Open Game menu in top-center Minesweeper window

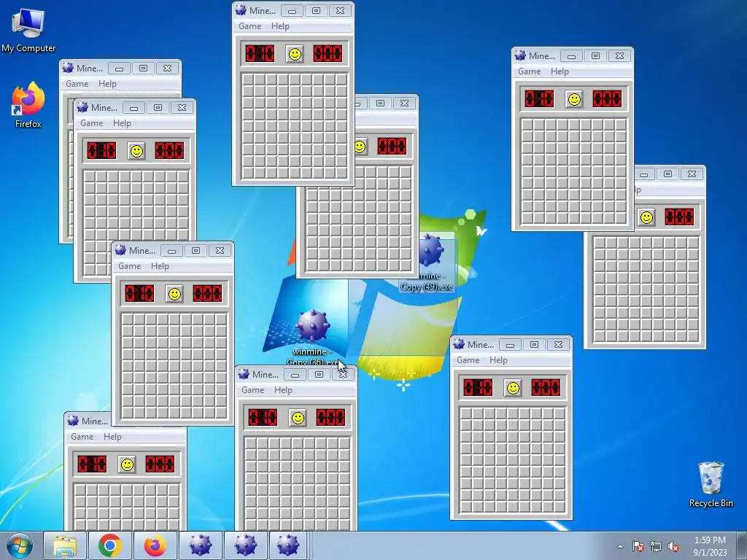[x=250, y=26]
